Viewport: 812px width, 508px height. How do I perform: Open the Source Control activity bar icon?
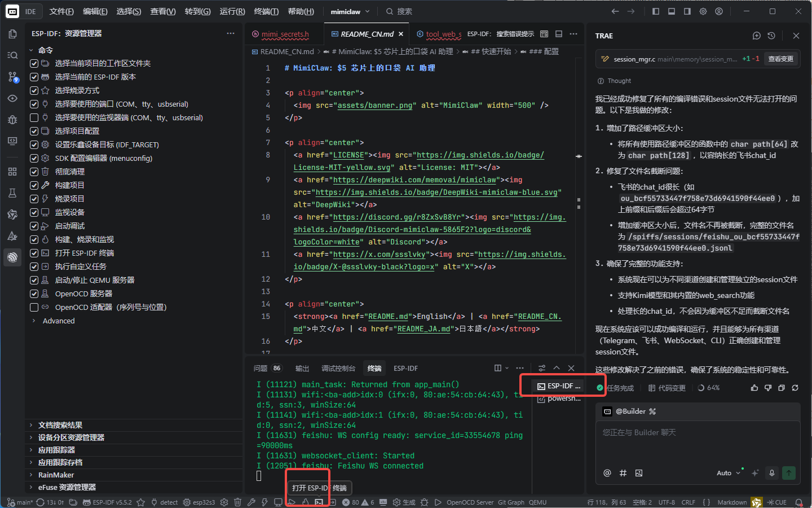(12, 77)
